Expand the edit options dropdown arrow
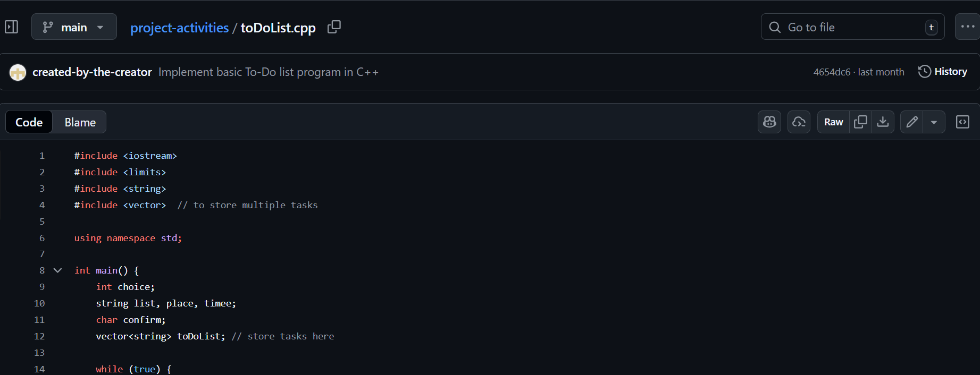This screenshot has height=375, width=980. click(934, 122)
